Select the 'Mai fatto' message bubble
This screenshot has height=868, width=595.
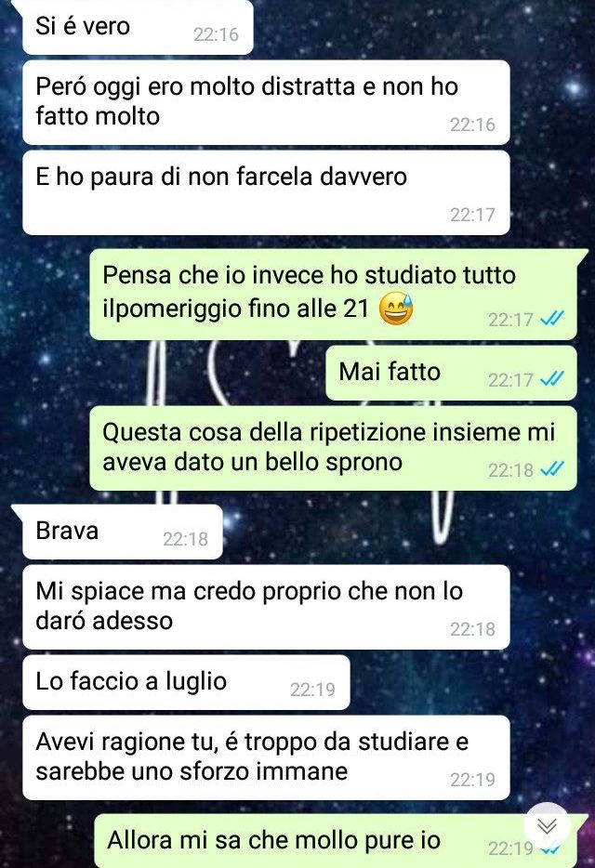click(x=451, y=373)
